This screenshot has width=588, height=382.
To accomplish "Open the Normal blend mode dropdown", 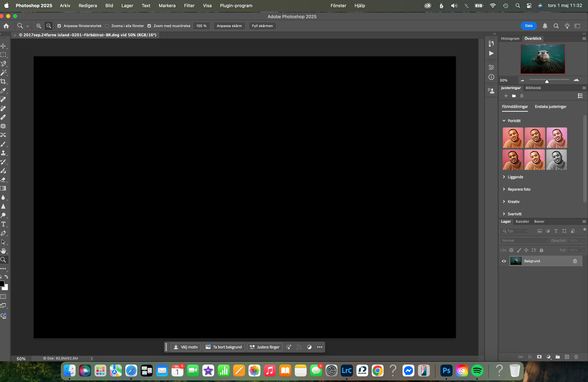I will tap(525, 241).
